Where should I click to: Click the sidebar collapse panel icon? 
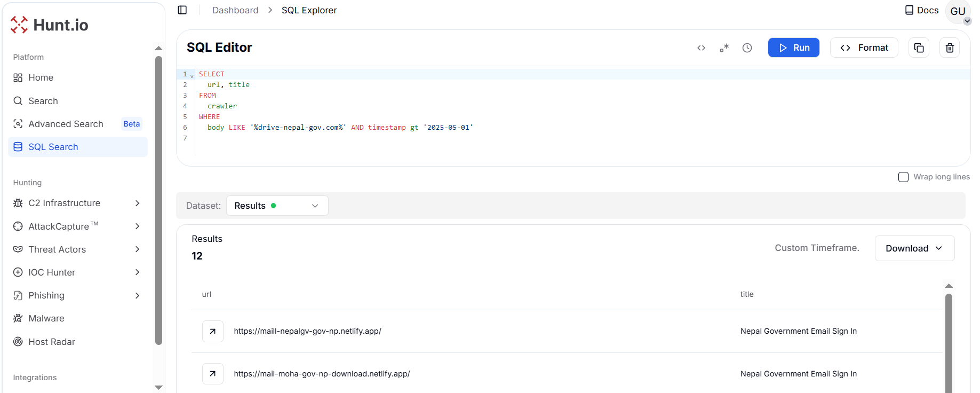click(x=182, y=10)
